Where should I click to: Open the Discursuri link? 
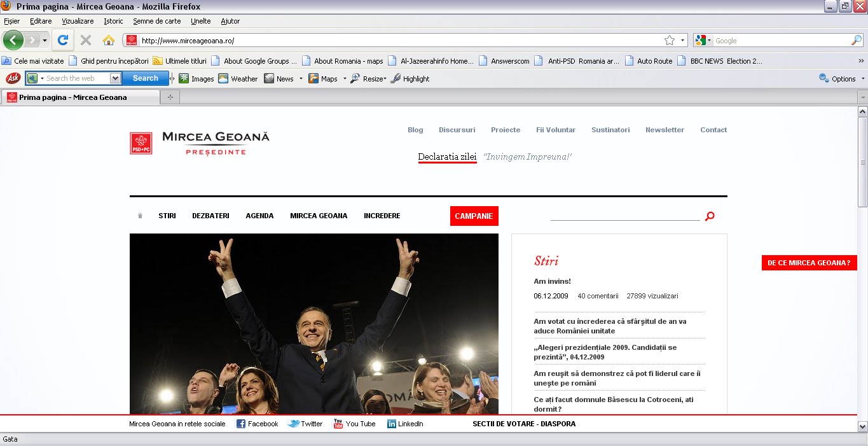click(457, 130)
